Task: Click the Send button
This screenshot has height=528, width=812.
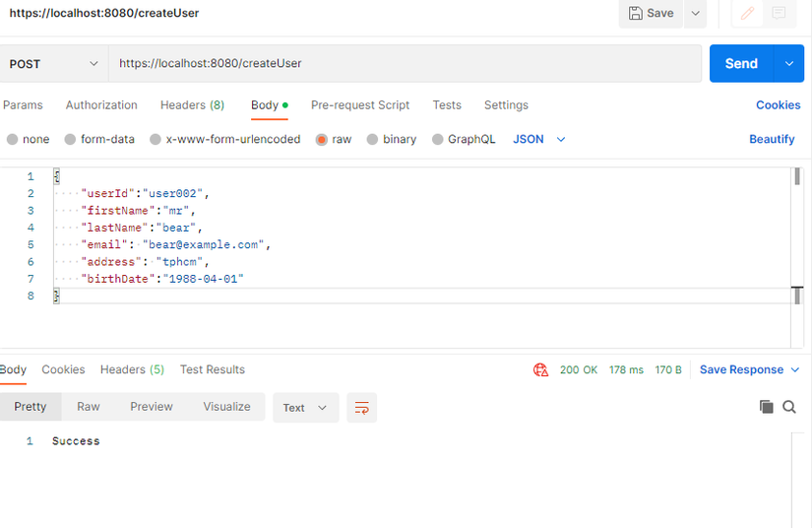Action: [741, 63]
